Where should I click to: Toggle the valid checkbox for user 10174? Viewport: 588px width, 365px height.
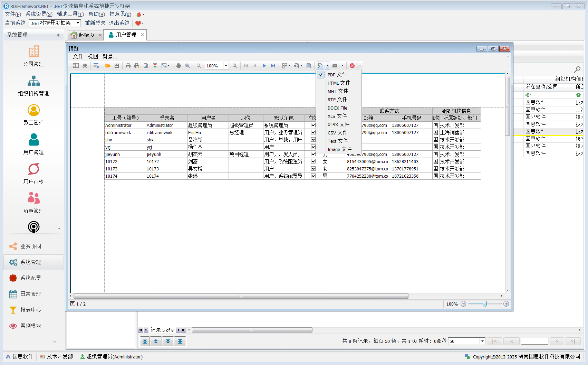(x=313, y=176)
